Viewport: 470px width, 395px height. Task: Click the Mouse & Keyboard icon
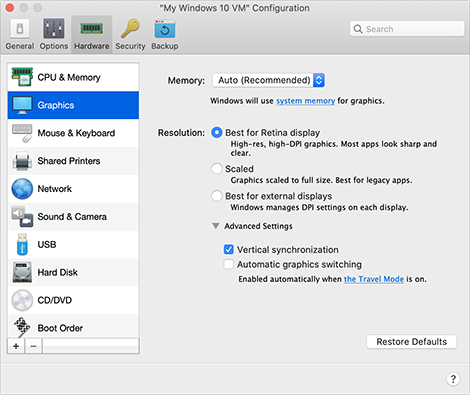(22, 133)
